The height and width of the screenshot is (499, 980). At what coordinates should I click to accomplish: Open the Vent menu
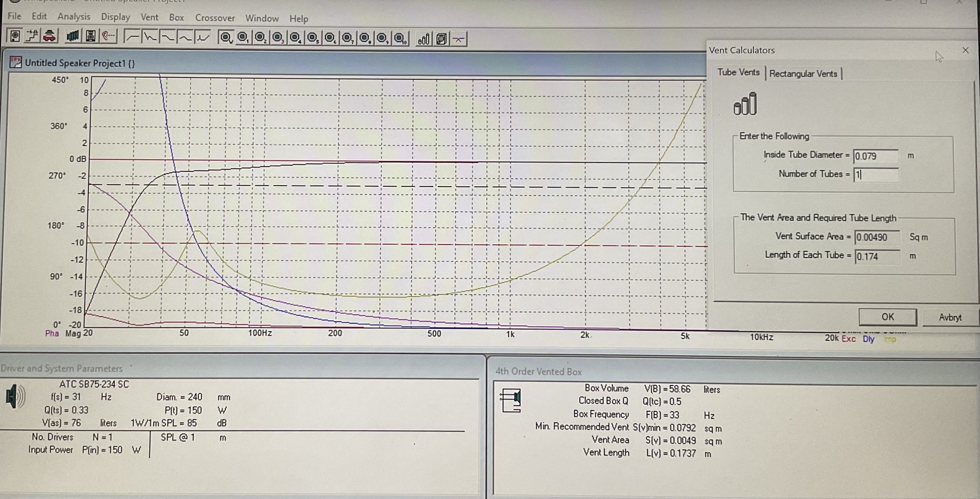(149, 17)
